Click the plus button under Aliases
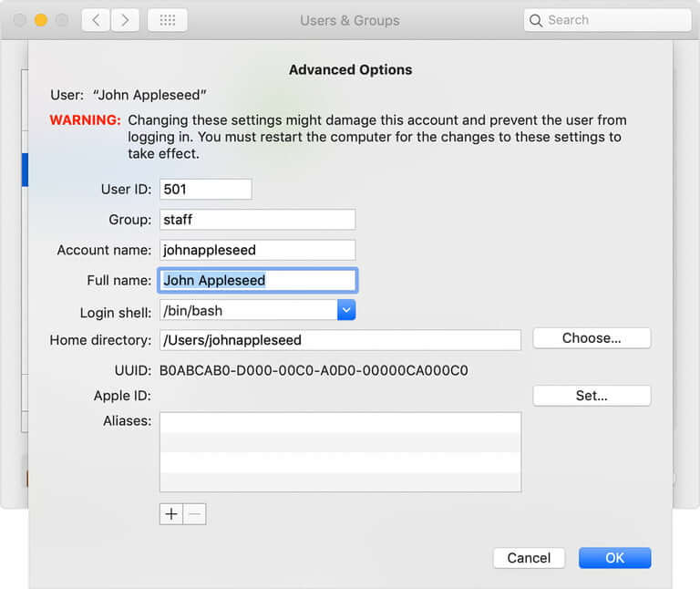 (x=171, y=513)
